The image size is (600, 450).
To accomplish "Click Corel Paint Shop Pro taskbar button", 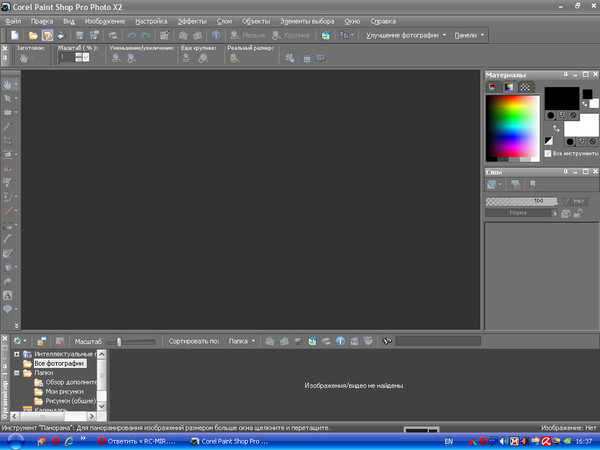I will coord(230,441).
